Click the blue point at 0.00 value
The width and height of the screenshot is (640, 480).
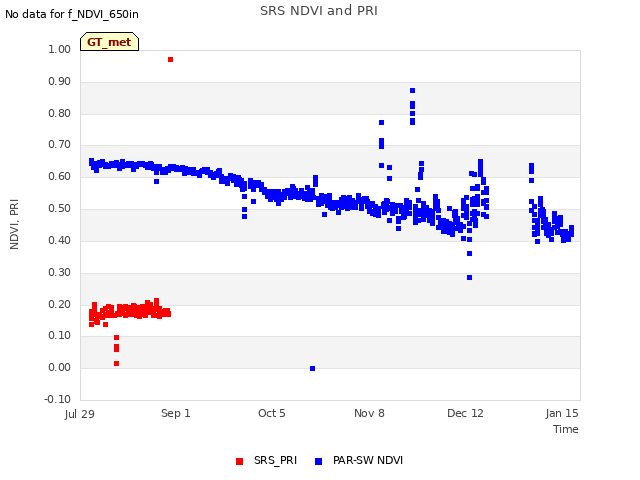[x=313, y=369]
